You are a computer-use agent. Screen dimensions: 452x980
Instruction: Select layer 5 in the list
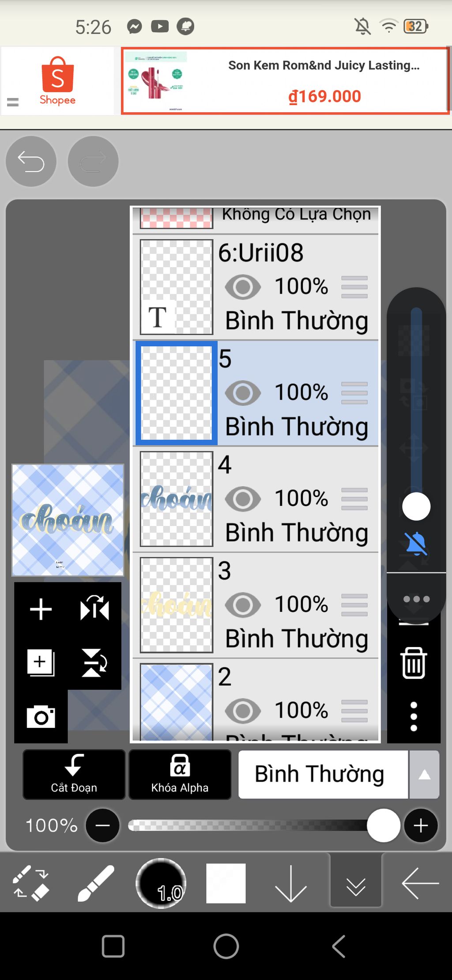256,393
